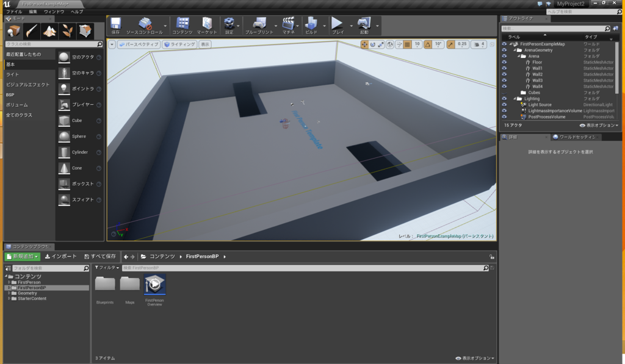
Task: Click the FirstPersonExampleMap level link
Action: tap(455, 236)
